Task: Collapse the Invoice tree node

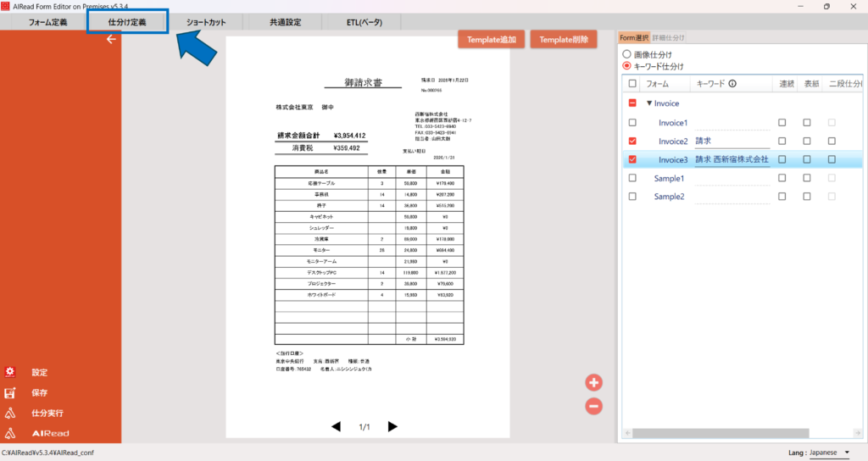Action: [649, 103]
